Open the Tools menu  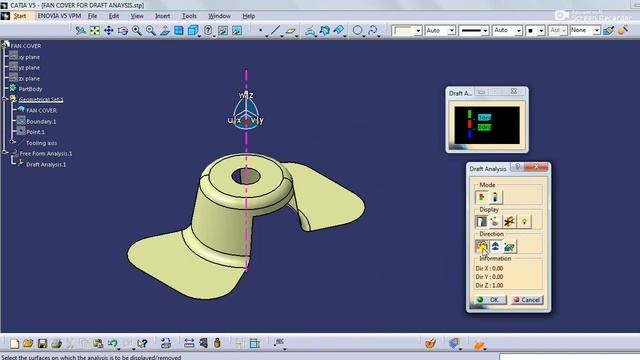tap(189, 16)
